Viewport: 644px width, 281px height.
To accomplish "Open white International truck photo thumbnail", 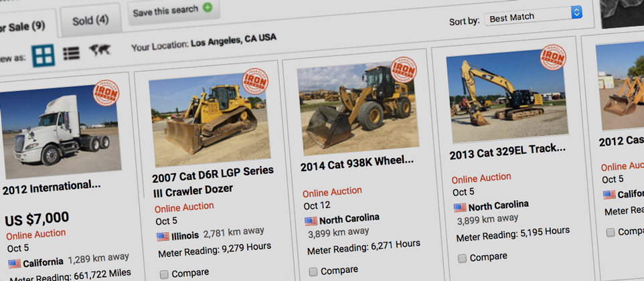I will (x=59, y=131).
